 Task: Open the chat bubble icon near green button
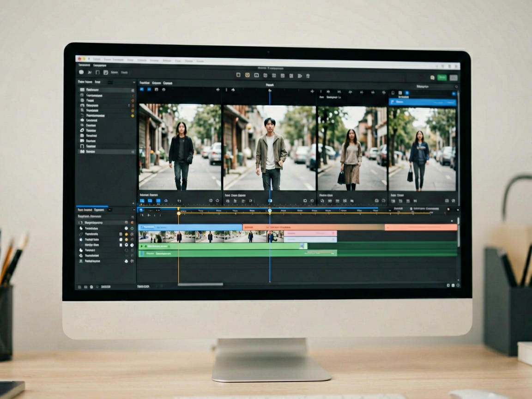[432, 78]
